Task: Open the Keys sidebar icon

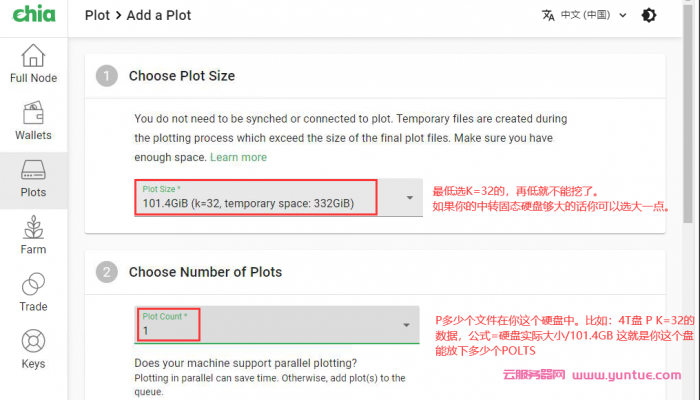Action: (33, 341)
